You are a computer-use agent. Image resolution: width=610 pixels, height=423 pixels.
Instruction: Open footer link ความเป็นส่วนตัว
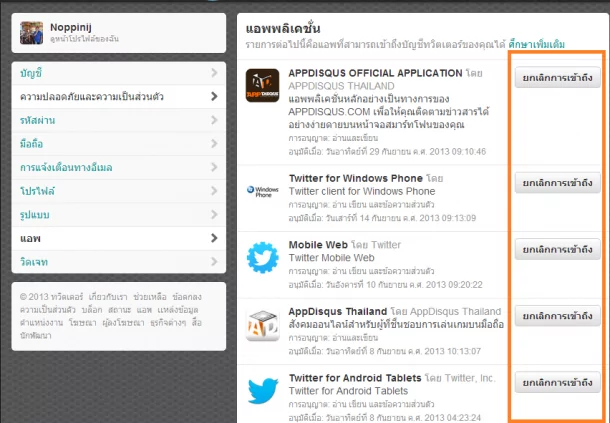[48, 310]
